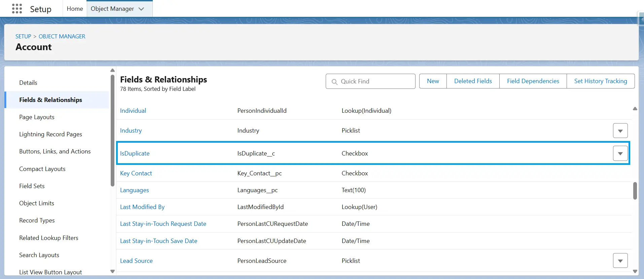Open action menu for IsDuplicate field

point(620,153)
